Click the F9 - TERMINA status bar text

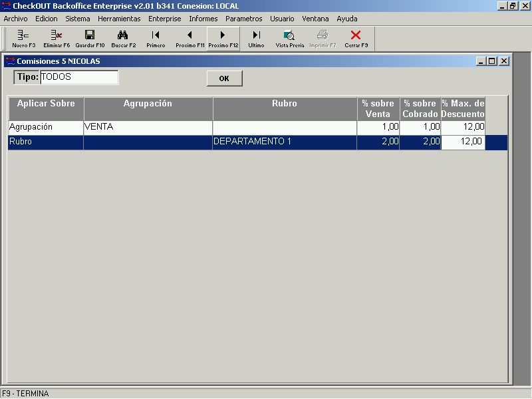(x=25, y=394)
